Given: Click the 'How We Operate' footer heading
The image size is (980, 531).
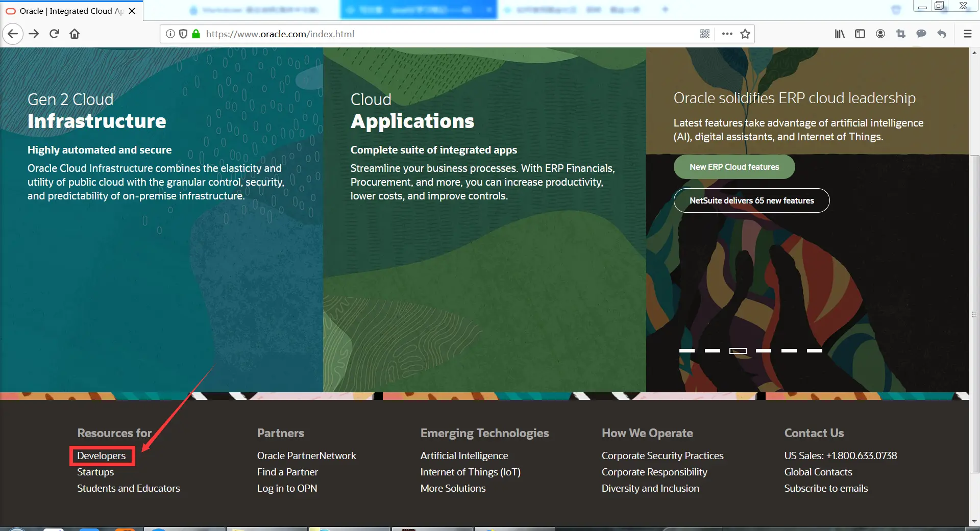Looking at the screenshot, I should point(647,433).
